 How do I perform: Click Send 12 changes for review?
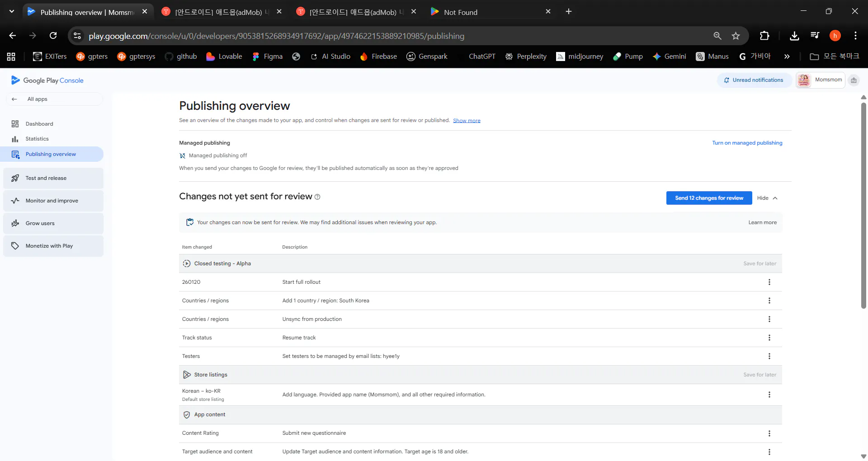pyautogui.click(x=709, y=198)
